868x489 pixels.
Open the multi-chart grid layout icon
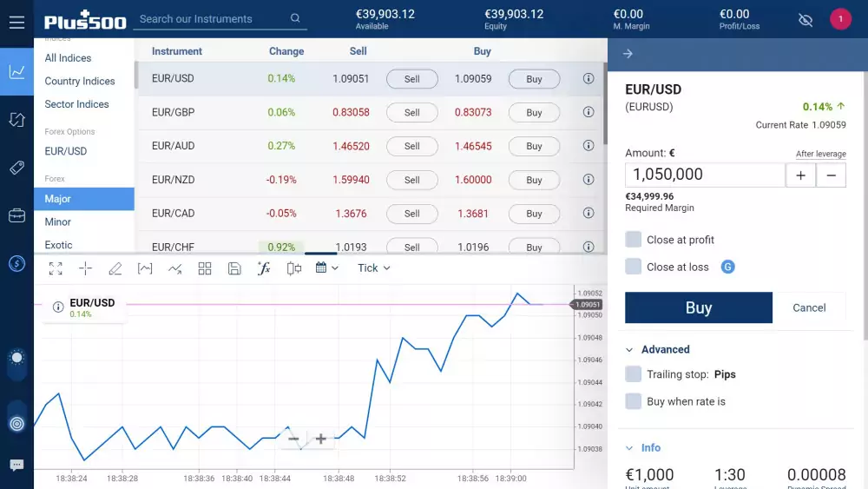click(205, 268)
